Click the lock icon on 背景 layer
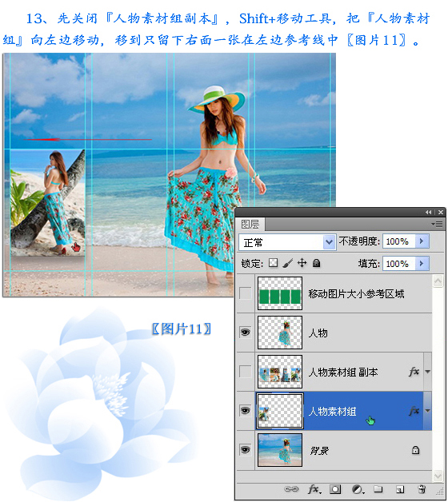 tap(415, 450)
